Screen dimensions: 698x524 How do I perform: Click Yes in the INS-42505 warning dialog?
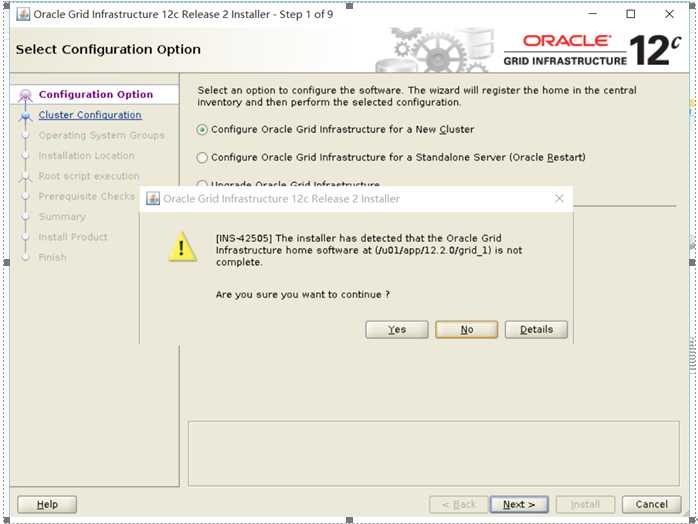pyautogui.click(x=397, y=329)
